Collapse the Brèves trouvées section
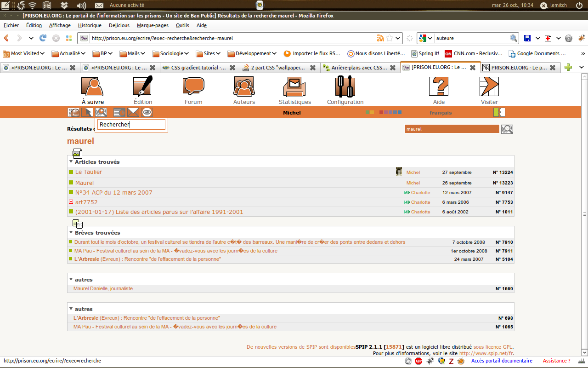The image size is (588, 368). tap(71, 233)
